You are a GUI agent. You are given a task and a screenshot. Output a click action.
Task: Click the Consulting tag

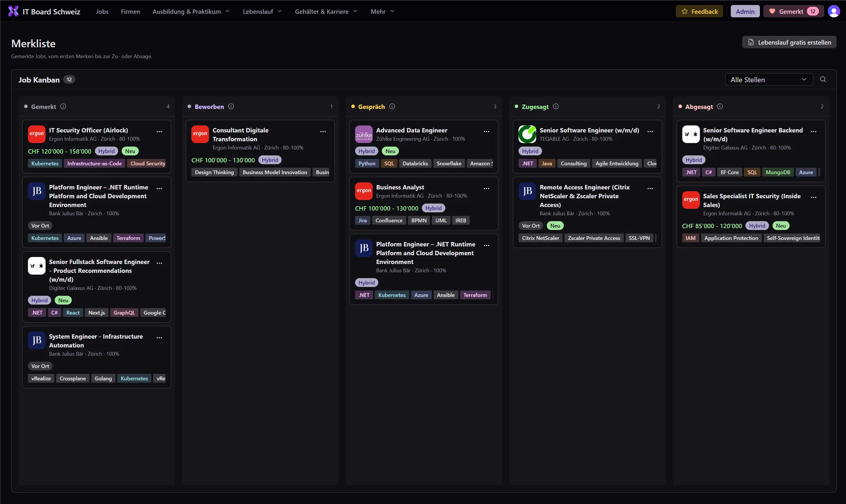click(x=574, y=164)
